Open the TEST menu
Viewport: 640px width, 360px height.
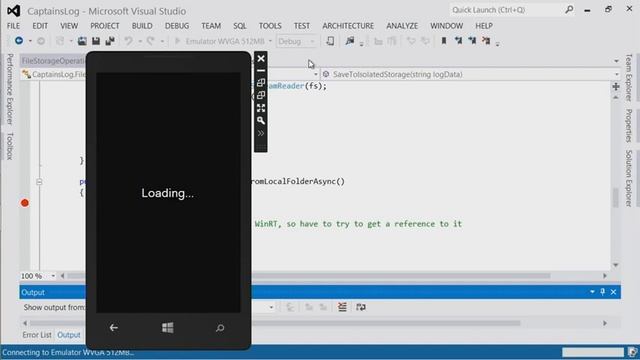pos(302,26)
